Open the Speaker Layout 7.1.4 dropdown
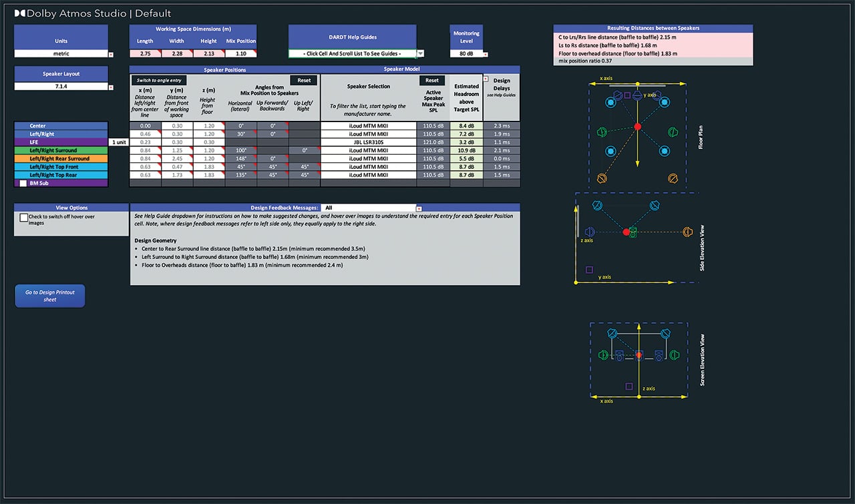Image resolution: width=855 pixels, height=504 pixels. [x=111, y=87]
